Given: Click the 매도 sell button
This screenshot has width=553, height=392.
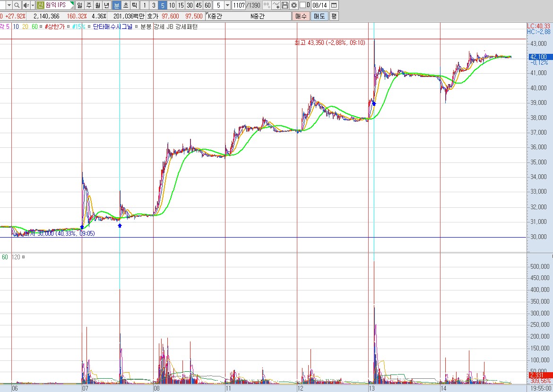Looking at the screenshot, I should coord(319,16).
